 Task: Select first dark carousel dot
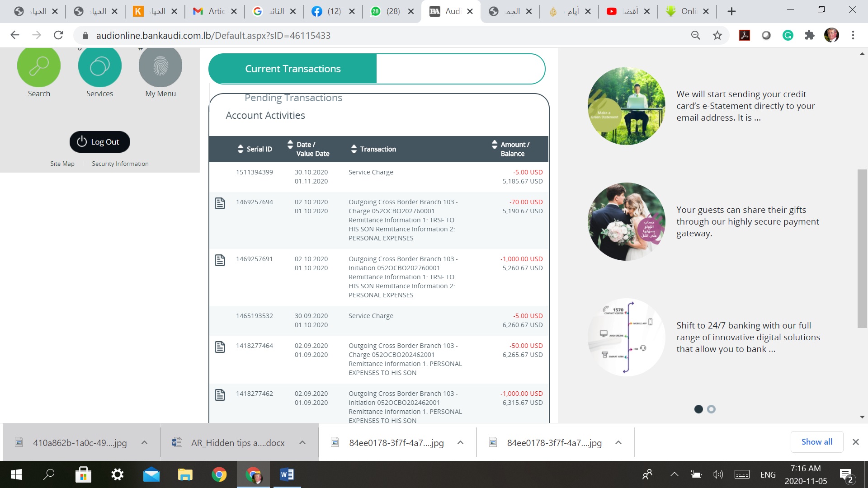(698, 409)
